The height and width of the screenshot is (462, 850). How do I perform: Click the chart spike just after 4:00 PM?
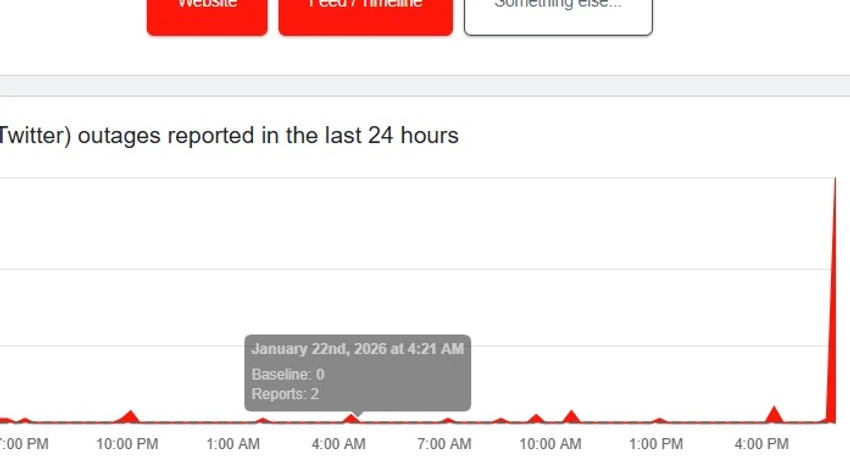(774, 413)
